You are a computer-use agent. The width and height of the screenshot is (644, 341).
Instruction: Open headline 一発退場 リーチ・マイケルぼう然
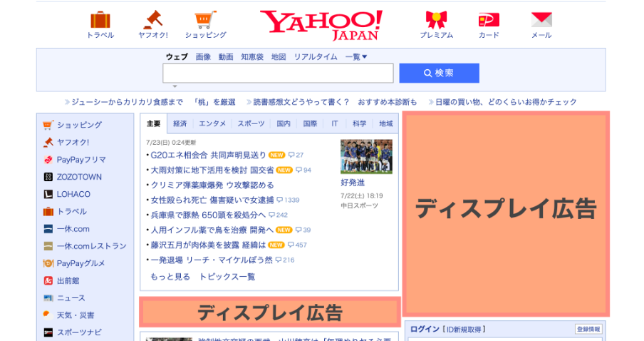[212, 260]
